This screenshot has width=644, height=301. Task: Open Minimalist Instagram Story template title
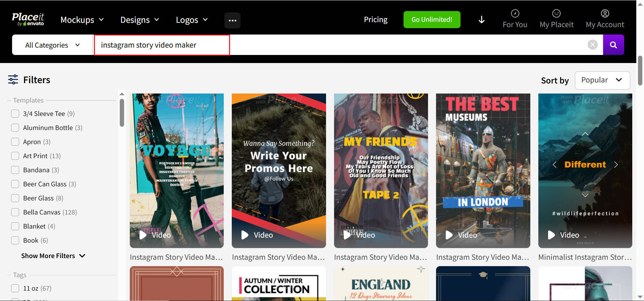point(585,257)
